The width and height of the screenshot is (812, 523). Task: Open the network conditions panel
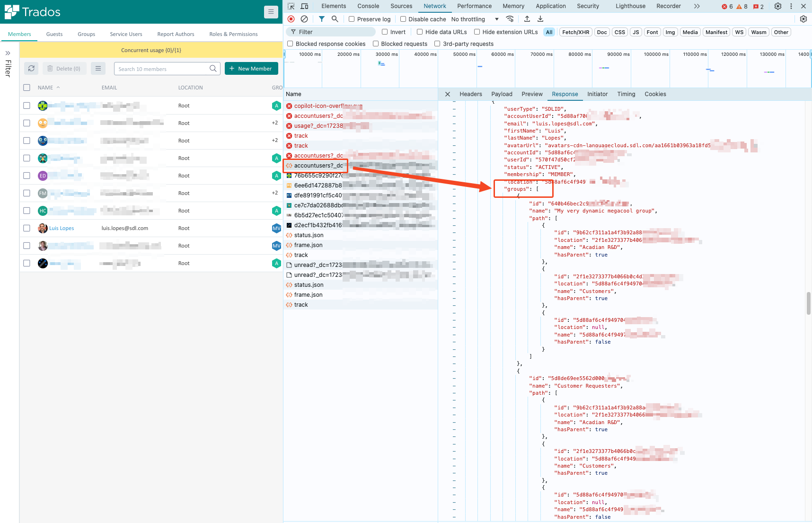tap(510, 19)
